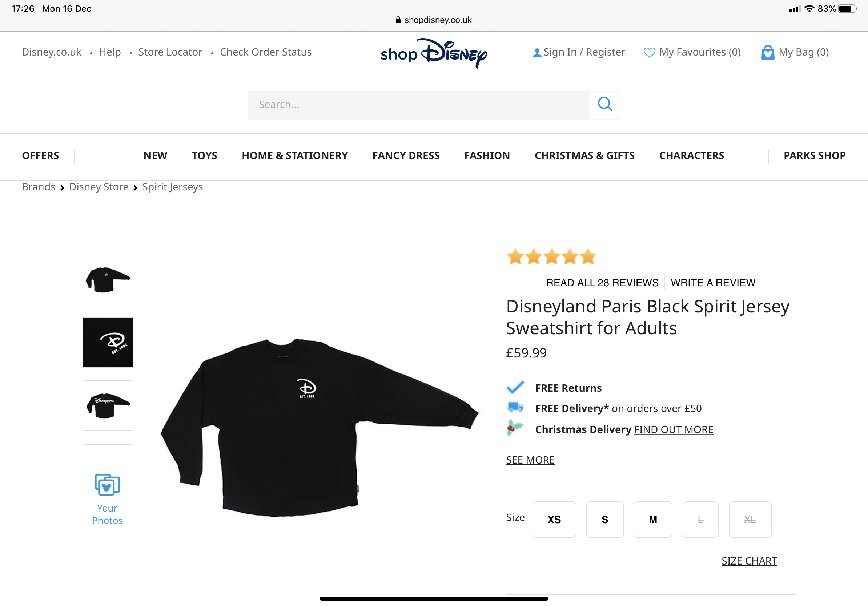Viewport: 868px width, 606px height.
Task: Open the OFFERS menu
Action: [40, 155]
